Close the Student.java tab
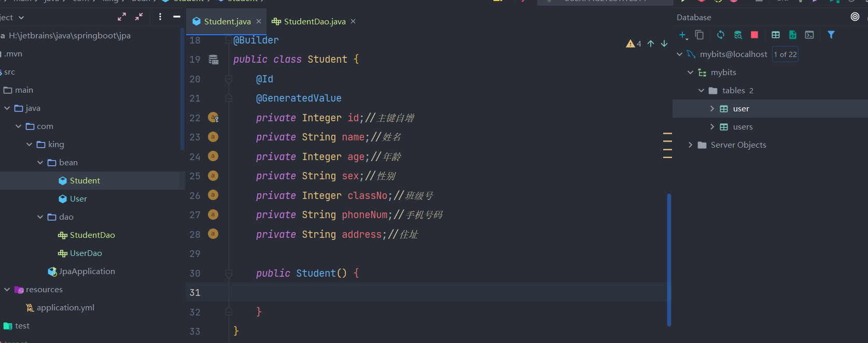Image resolution: width=868 pixels, height=343 pixels. [259, 21]
